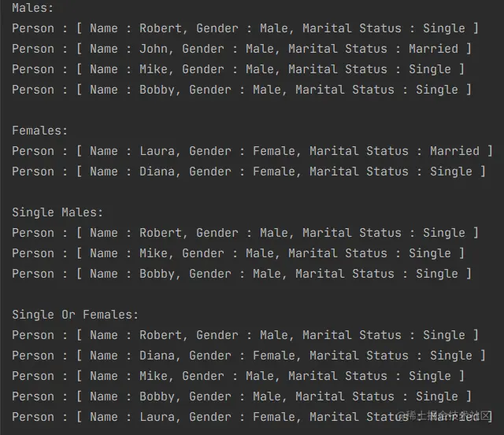504x435 pixels.
Task: Click Laura's name under Females
Action: click(x=157, y=151)
